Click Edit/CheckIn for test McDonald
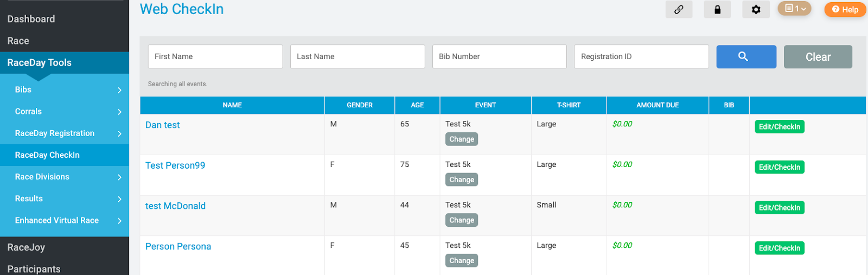The width and height of the screenshot is (868, 275). pyautogui.click(x=780, y=208)
